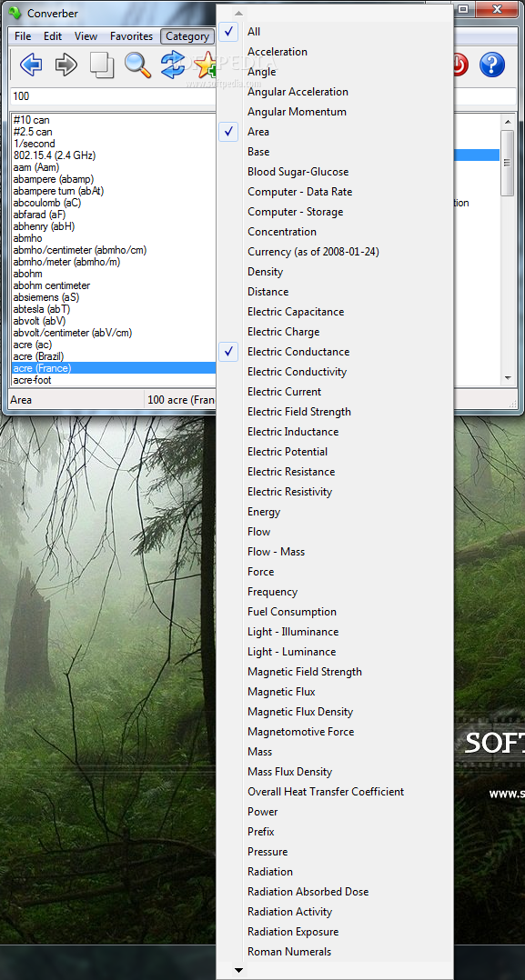Viewport: 525px width, 980px height.
Task: Pick Electric Field Strength
Action: click(x=335, y=412)
